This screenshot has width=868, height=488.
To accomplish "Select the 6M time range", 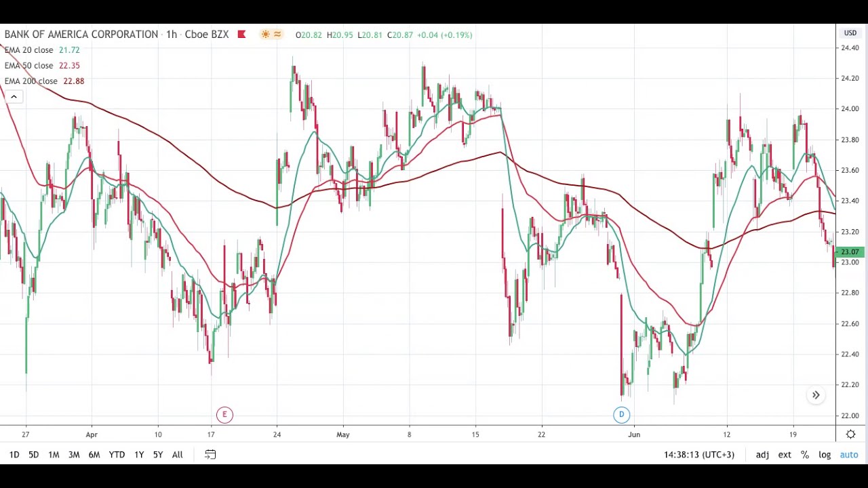I will (94, 455).
